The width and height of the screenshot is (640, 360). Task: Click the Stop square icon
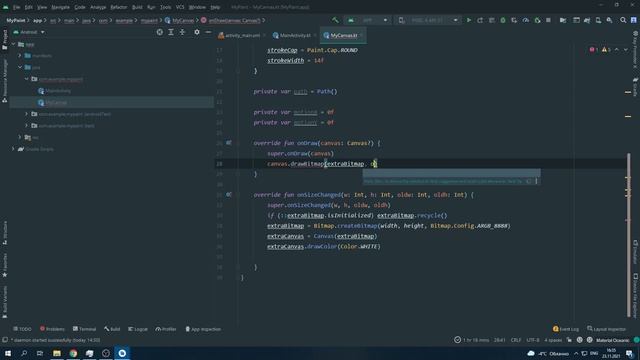pos(549,20)
